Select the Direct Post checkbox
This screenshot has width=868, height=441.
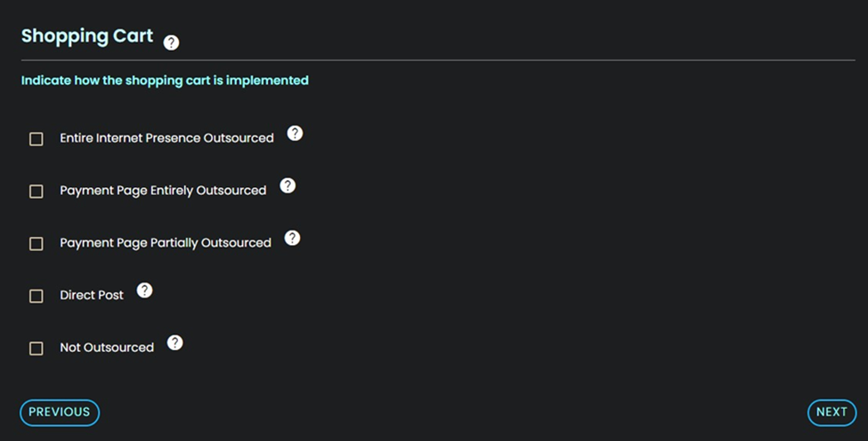36,297
